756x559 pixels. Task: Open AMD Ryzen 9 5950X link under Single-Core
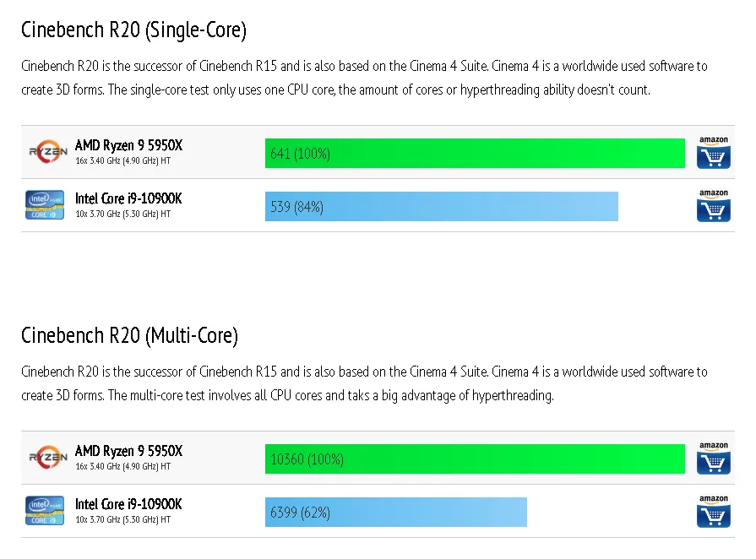(x=128, y=146)
